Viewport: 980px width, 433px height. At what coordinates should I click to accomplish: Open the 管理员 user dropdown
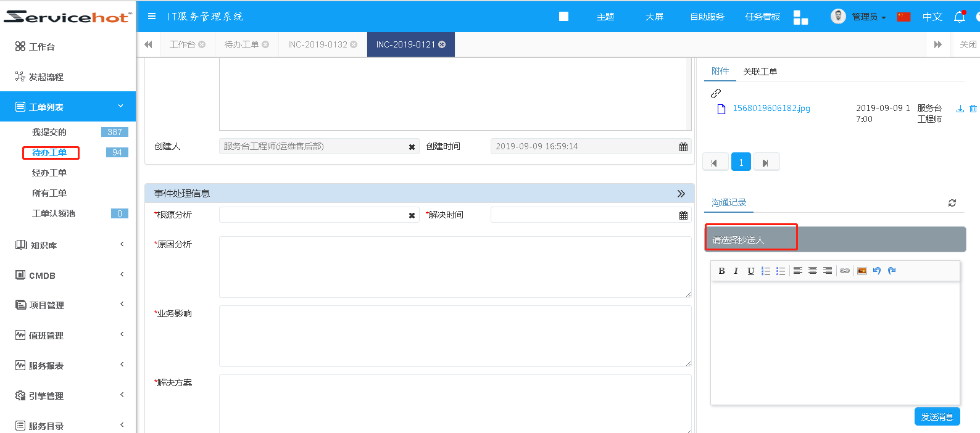[x=868, y=17]
